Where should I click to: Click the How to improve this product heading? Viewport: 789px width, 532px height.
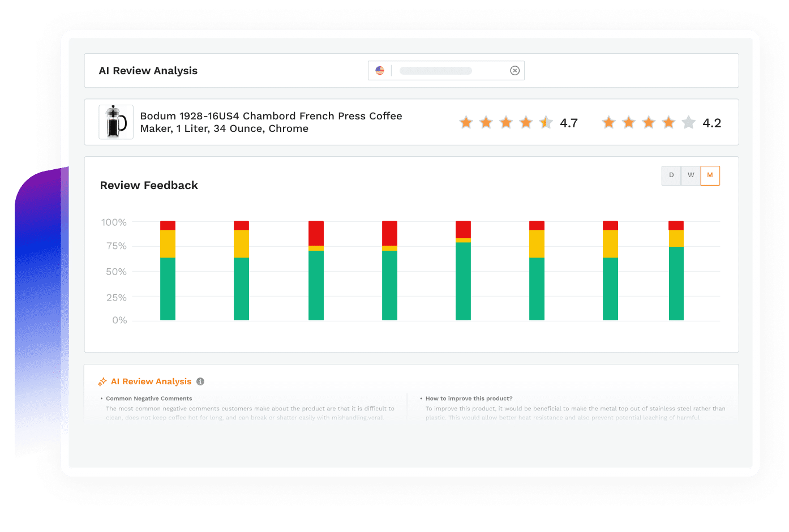(x=469, y=398)
